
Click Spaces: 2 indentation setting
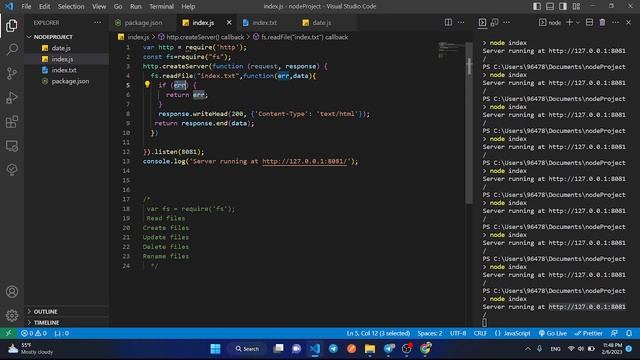tap(430, 333)
